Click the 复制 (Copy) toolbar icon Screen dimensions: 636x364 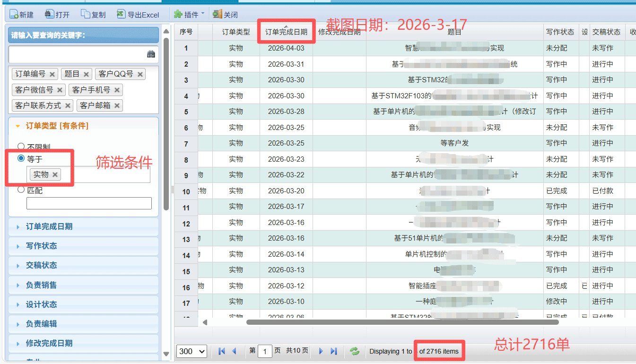tap(86, 15)
